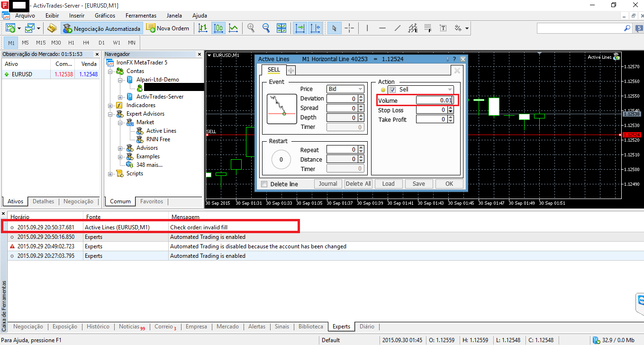
Task: Select the crosshair cursor tool
Action: click(349, 28)
